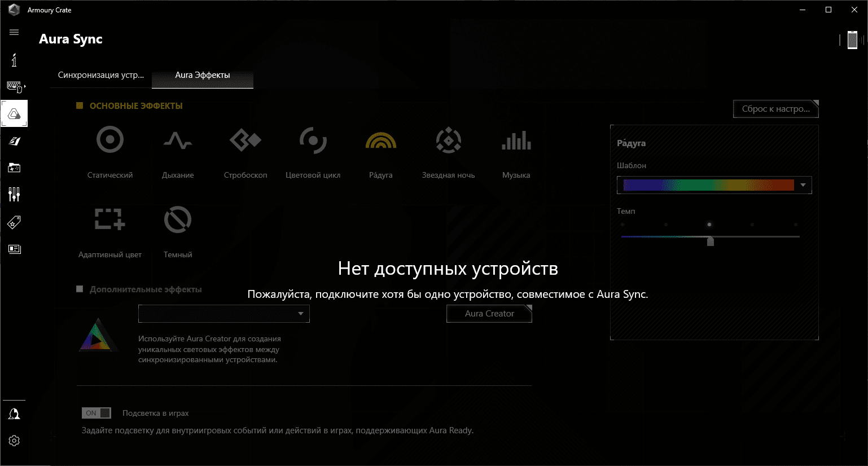This screenshot has width=868, height=466.
Task: Toggle the Подсветка в играх ON switch
Action: (97, 413)
